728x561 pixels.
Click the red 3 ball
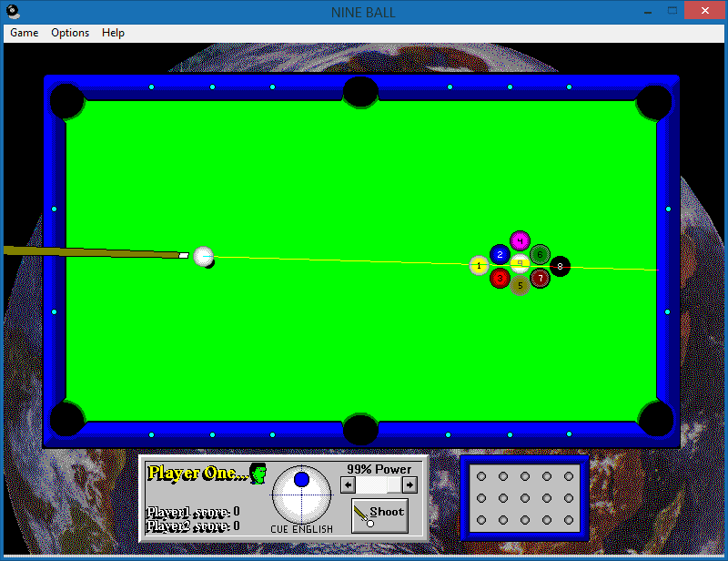click(500, 278)
